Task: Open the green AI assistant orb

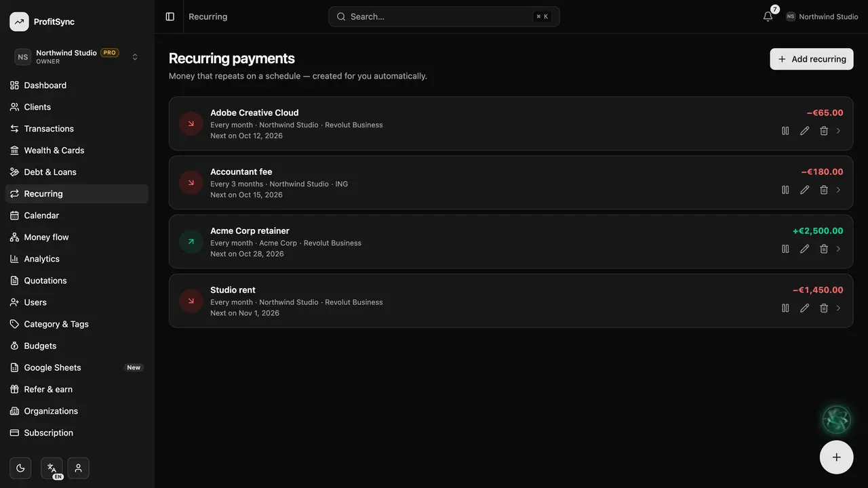Action: point(836,420)
